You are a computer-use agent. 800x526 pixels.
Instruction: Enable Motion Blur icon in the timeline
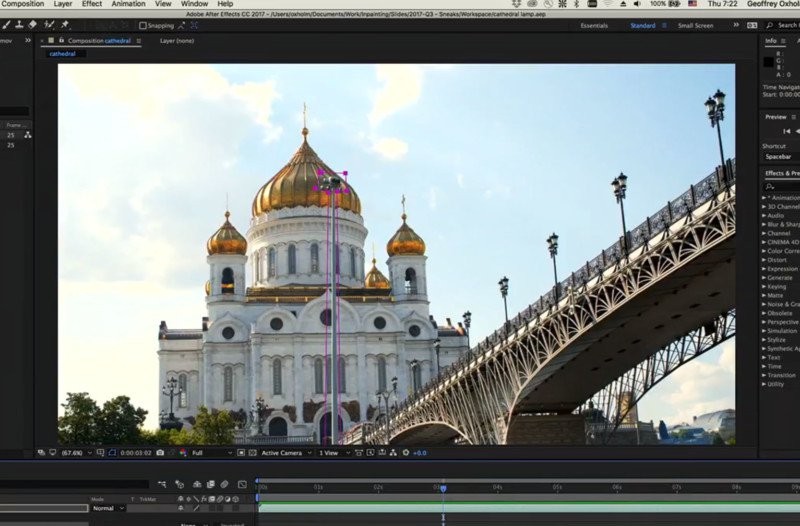click(224, 484)
